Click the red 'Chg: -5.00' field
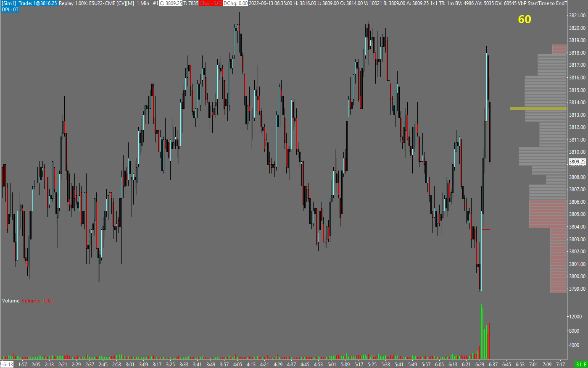Image resolution: width=588 pixels, height=368 pixels. click(211, 3)
